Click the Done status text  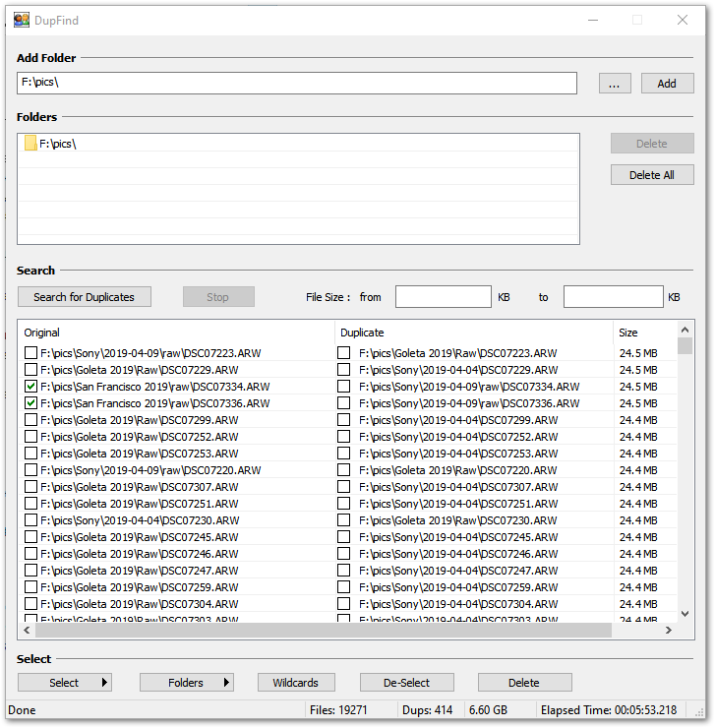[22, 710]
